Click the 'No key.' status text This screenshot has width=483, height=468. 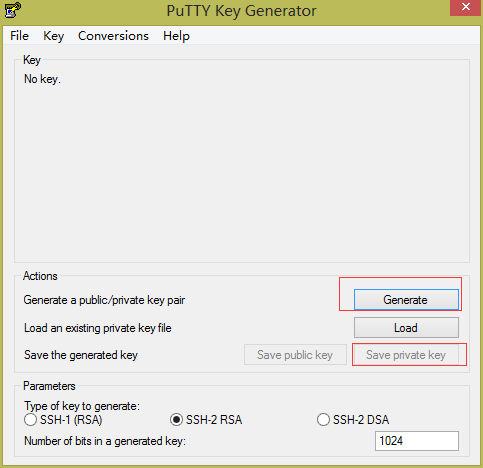[x=42, y=79]
